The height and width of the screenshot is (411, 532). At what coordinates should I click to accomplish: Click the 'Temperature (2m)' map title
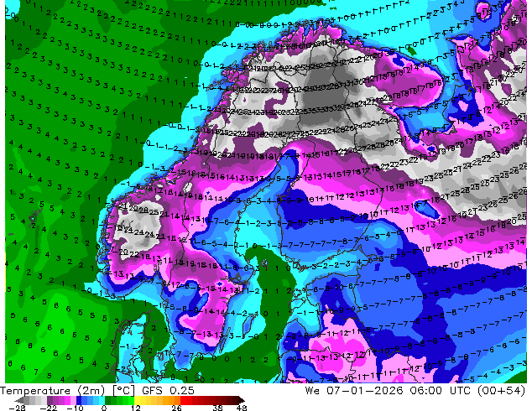54,391
